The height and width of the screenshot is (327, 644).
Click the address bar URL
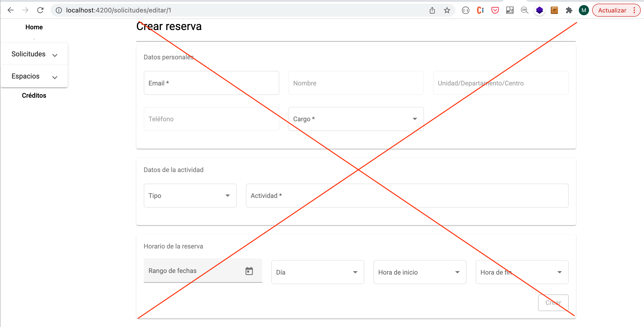pyautogui.click(x=119, y=10)
